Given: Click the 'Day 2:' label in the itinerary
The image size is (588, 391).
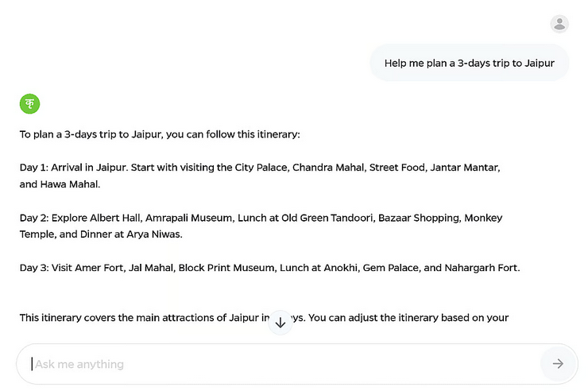Looking at the screenshot, I should (x=34, y=218).
